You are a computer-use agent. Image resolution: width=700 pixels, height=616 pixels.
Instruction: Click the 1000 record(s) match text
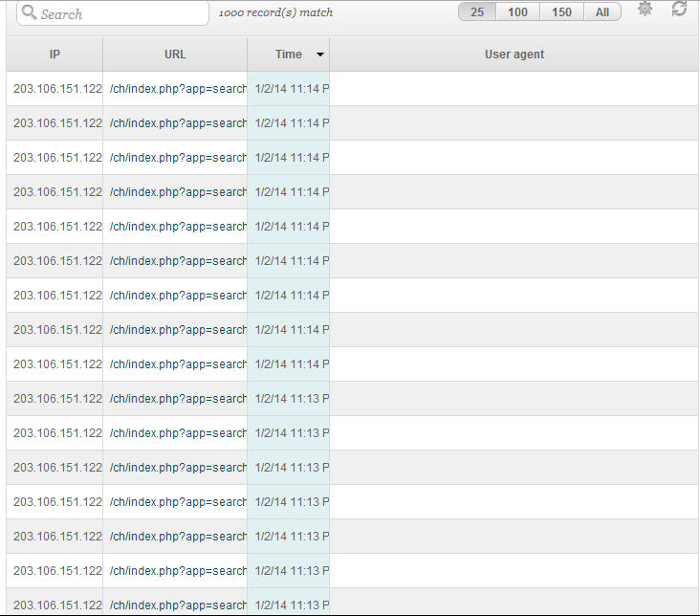[x=275, y=13]
